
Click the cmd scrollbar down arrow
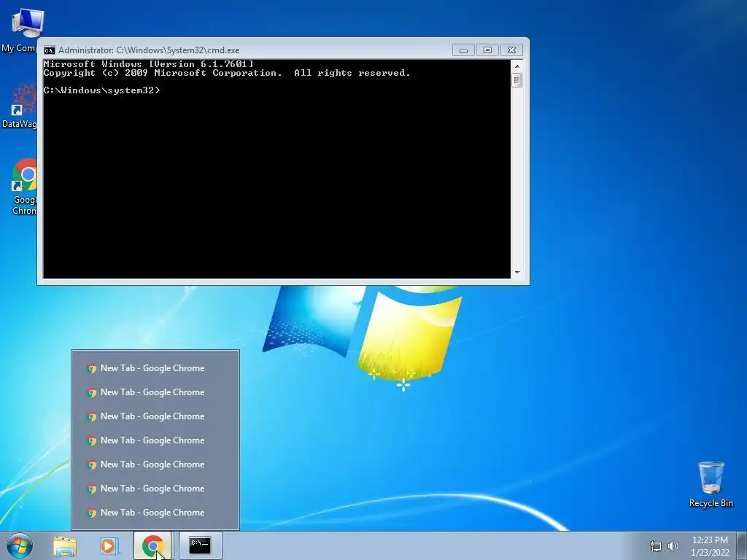pyautogui.click(x=517, y=273)
